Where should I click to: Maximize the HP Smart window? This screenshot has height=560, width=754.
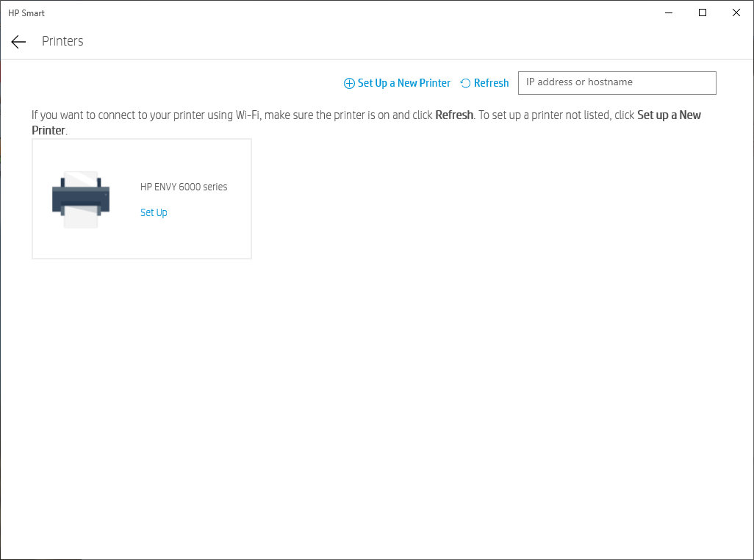702,13
